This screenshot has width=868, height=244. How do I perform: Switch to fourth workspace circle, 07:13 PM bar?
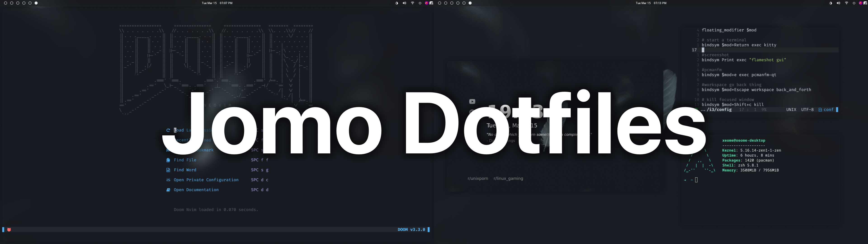click(x=458, y=3)
